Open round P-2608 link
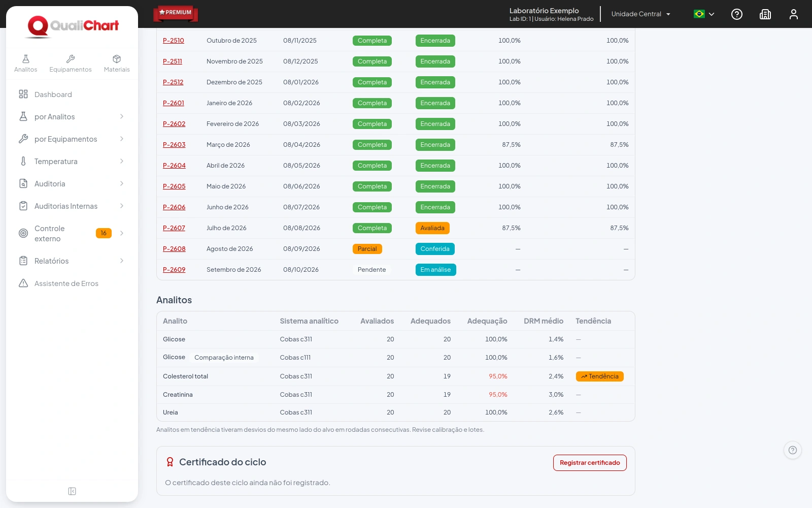The image size is (812, 508). (x=174, y=249)
